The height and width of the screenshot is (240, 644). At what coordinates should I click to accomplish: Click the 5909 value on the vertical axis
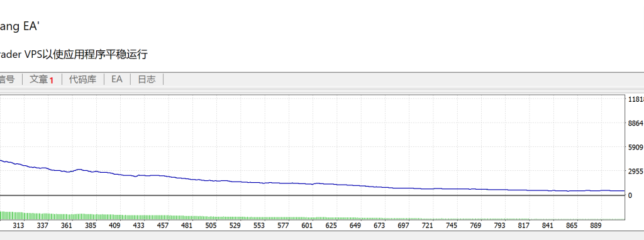(636, 147)
